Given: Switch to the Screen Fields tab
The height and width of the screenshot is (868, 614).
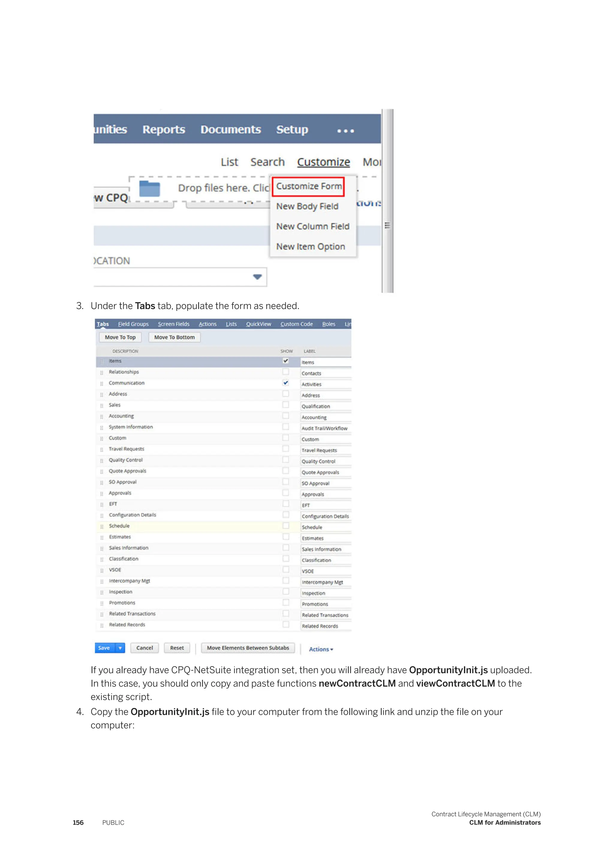Looking at the screenshot, I should [x=174, y=324].
